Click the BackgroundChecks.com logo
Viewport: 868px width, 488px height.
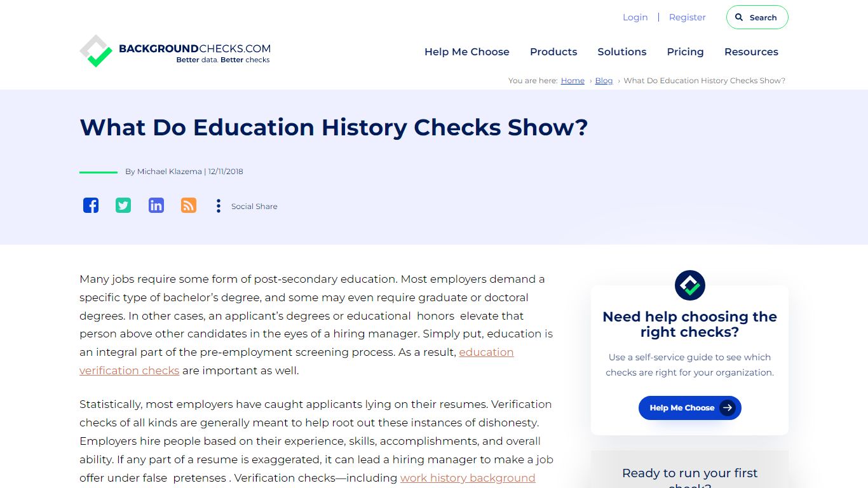click(x=175, y=51)
